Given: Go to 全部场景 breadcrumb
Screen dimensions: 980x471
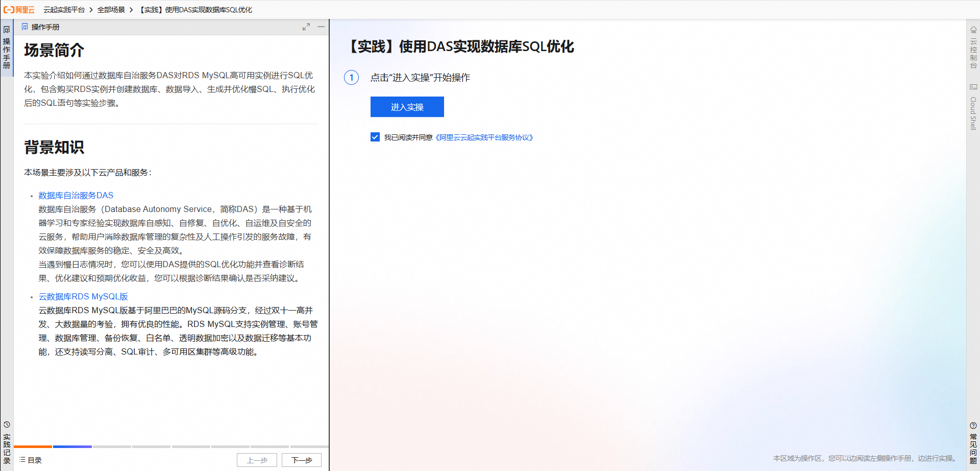Looking at the screenshot, I should (x=111, y=10).
